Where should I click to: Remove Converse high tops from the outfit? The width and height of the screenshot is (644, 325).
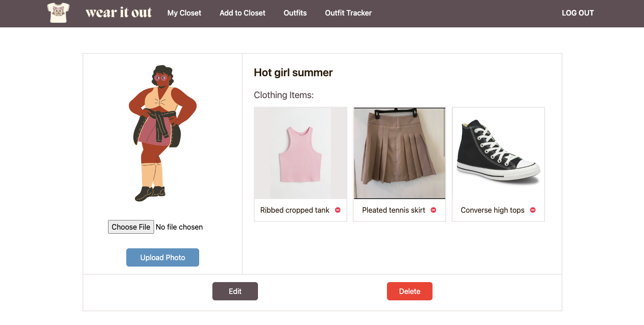click(x=532, y=210)
